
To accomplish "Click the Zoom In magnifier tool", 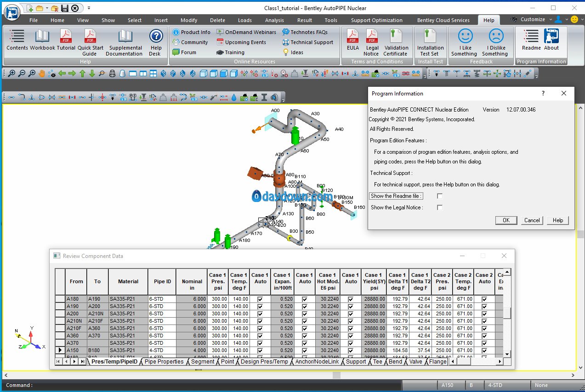I will tap(11, 73).
